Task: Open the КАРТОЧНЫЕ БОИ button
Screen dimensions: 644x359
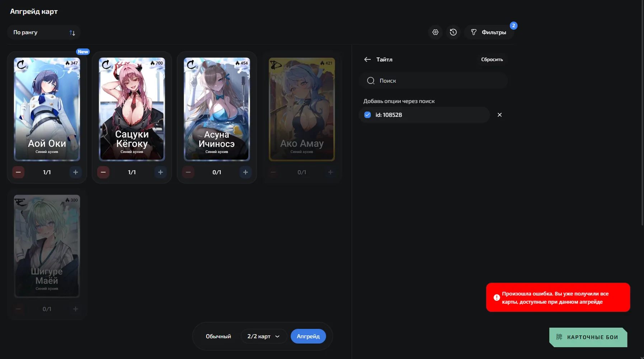Action: tap(588, 337)
